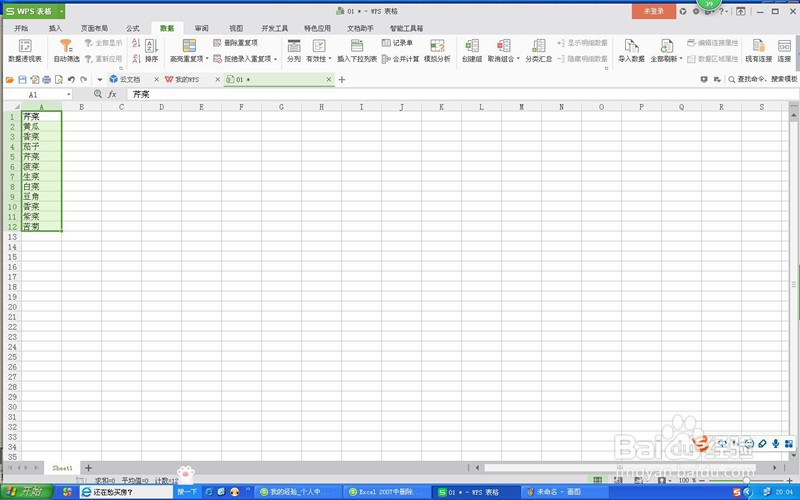Click the 连接 connections icon

coord(784,51)
